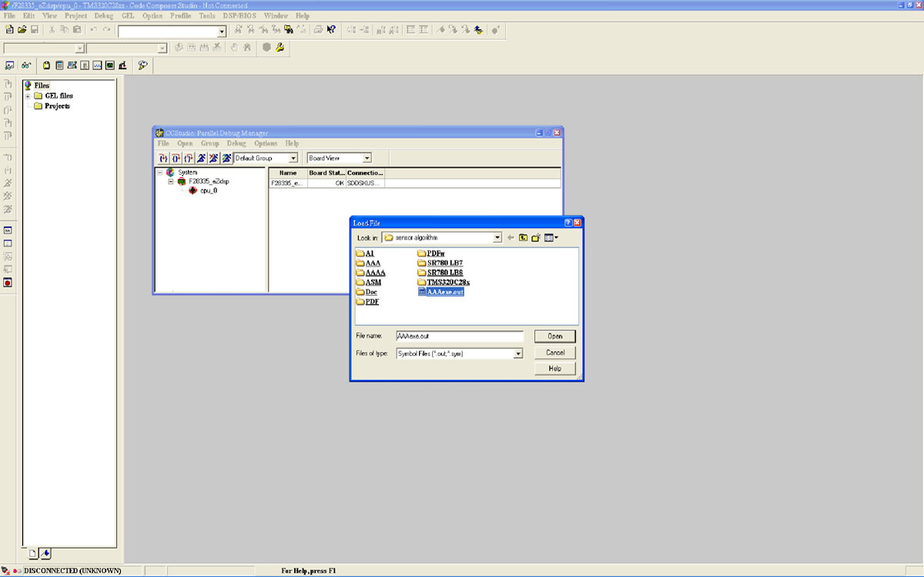Click the glasses watch window icon
Viewport: 924px width, 577px height.
click(x=26, y=65)
